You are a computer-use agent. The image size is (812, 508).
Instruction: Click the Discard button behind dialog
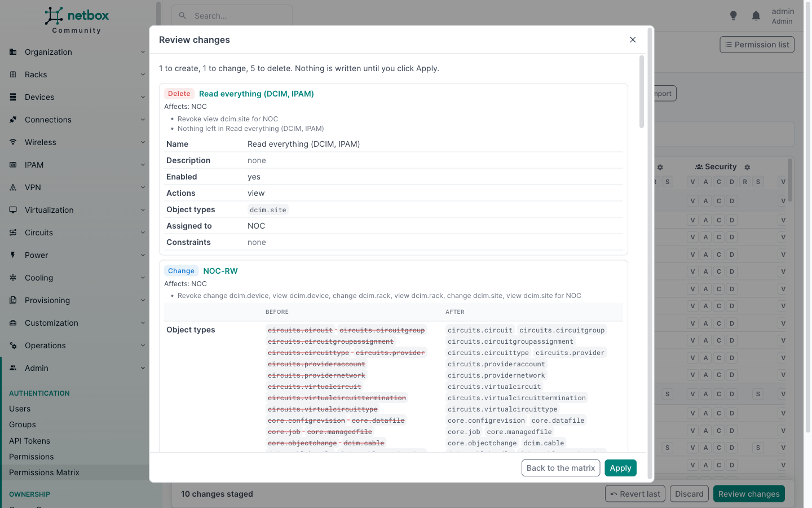pyautogui.click(x=689, y=494)
